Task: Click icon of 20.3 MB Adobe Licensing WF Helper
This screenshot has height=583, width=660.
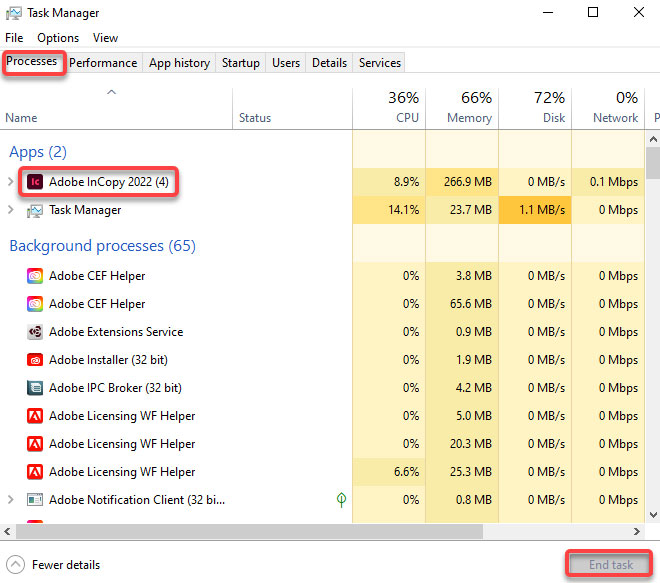Action: point(35,444)
